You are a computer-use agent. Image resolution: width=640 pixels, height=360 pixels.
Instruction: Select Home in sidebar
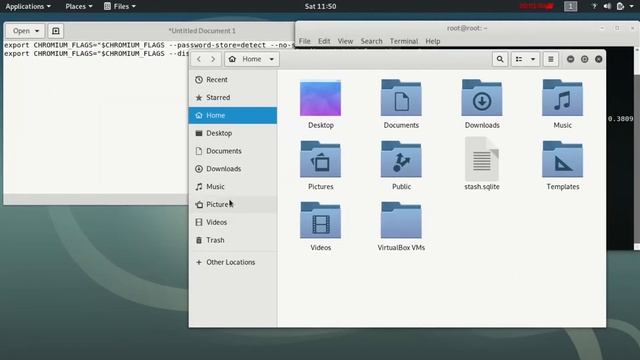coord(233,116)
